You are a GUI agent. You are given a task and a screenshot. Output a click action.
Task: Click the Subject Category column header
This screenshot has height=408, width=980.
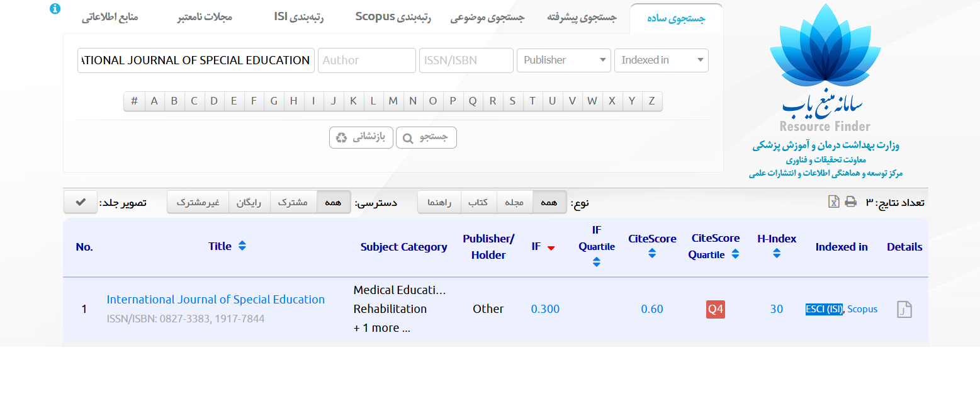pos(404,247)
